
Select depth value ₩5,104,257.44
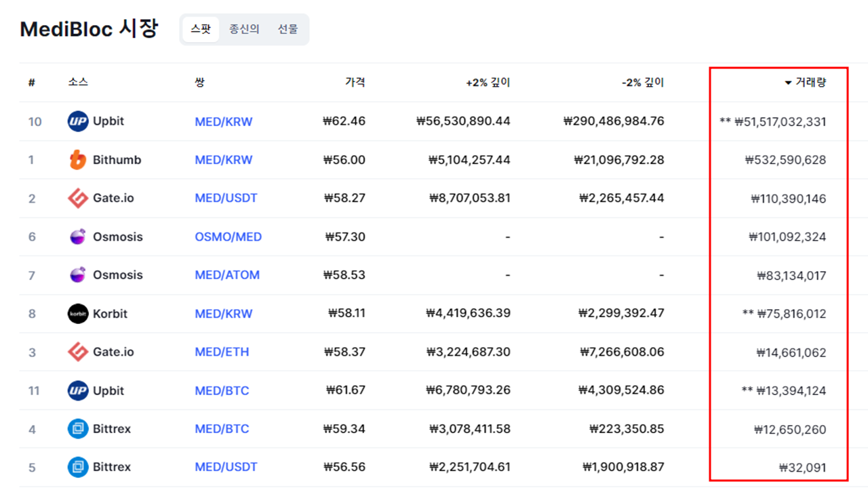[x=469, y=160]
